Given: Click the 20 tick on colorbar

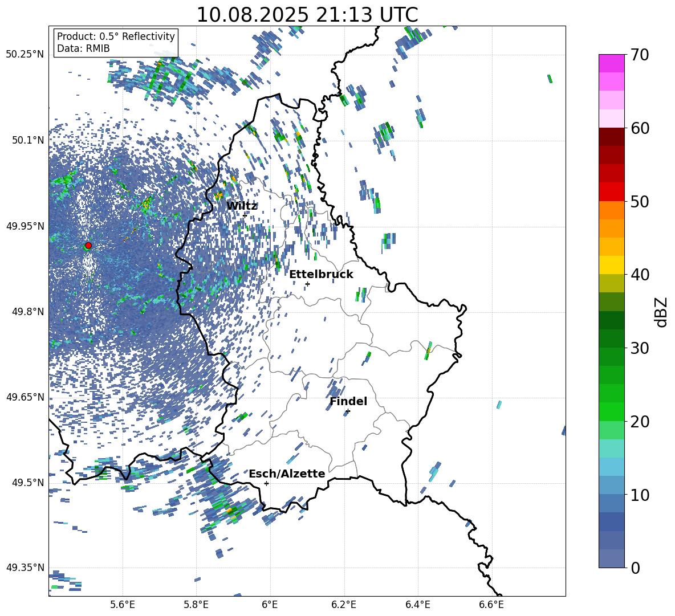Looking at the screenshot, I should 640,421.
